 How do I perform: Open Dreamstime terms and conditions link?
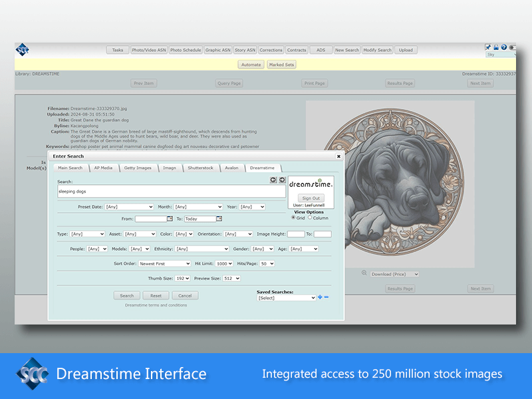coord(156,305)
